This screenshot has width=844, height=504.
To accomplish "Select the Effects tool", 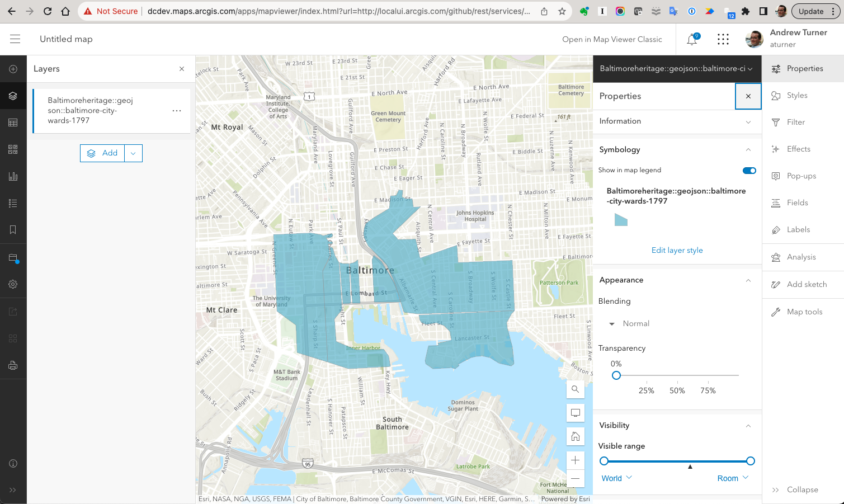I will pos(798,149).
